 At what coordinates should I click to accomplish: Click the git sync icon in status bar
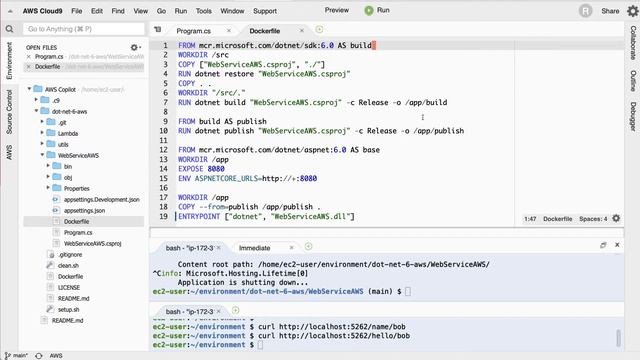click(39, 356)
